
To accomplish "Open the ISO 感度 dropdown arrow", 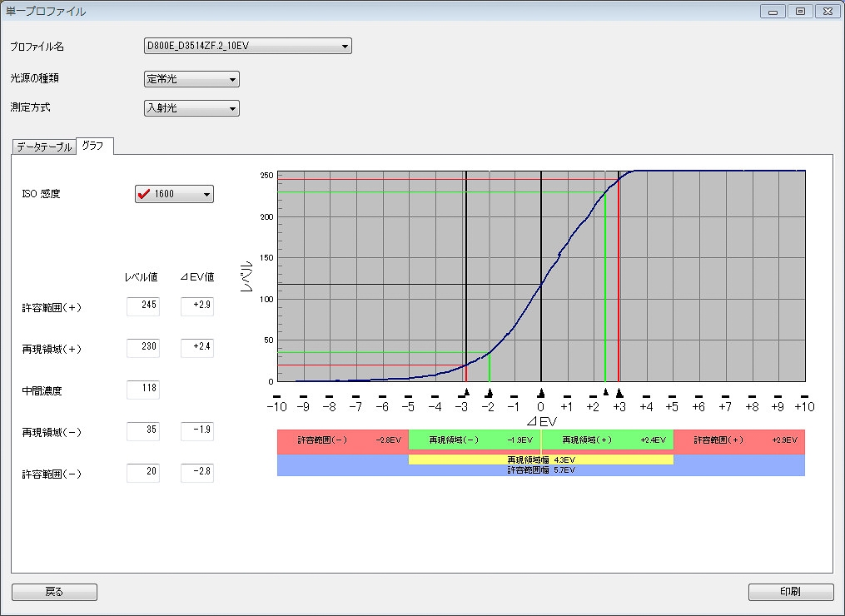I will 206,194.
